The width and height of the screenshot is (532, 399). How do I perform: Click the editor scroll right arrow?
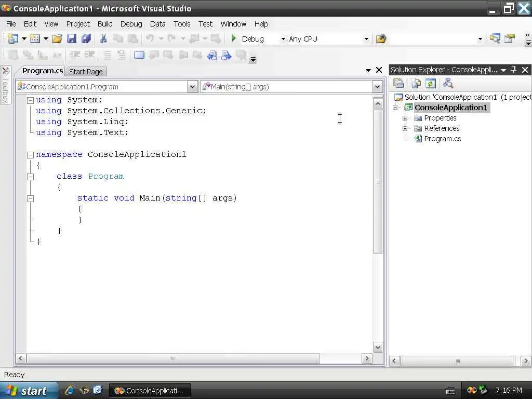click(x=366, y=358)
